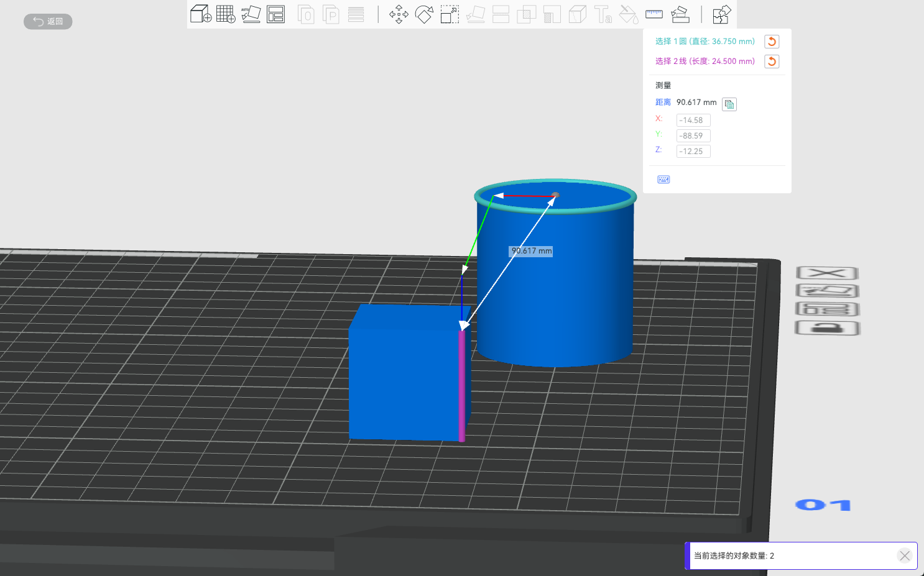Click the Z distance field showing -12.25

pos(693,152)
